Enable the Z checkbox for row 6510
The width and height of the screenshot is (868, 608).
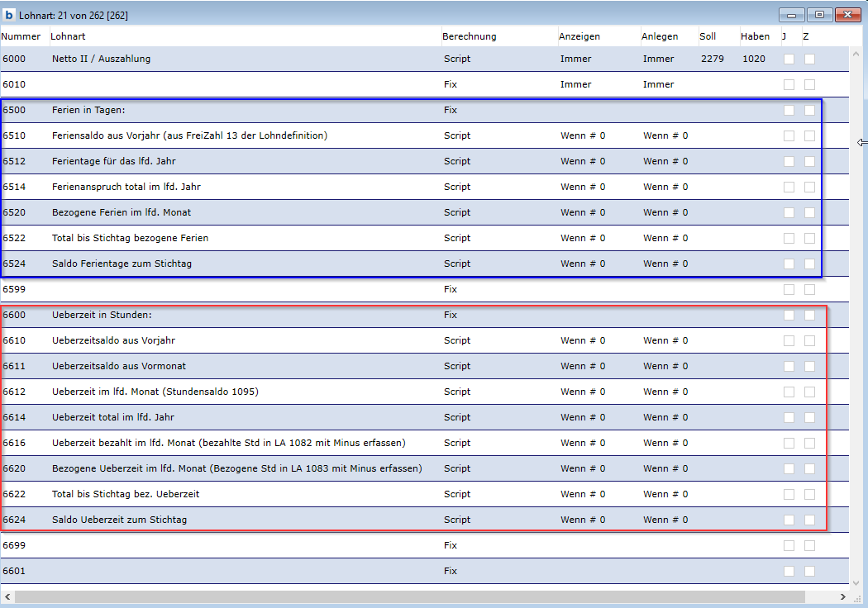click(x=809, y=136)
